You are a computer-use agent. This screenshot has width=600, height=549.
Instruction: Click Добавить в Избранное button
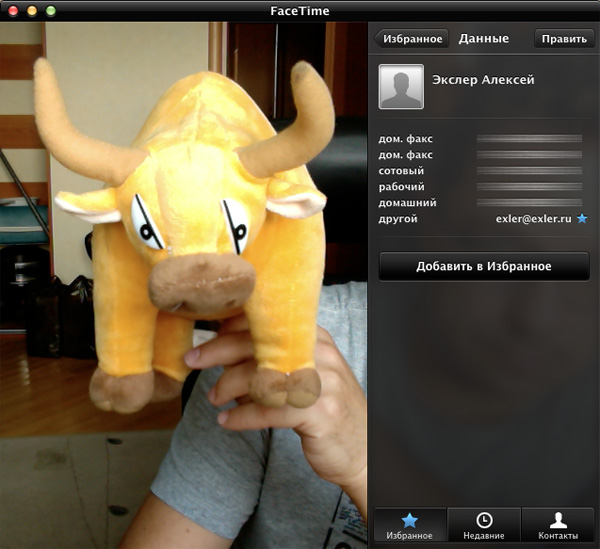point(483,266)
